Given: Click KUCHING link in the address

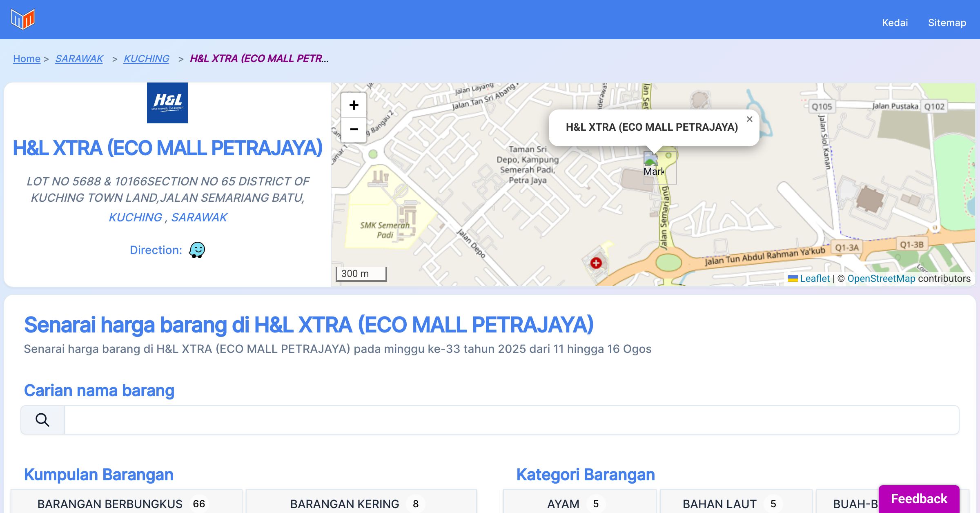Looking at the screenshot, I should (x=135, y=217).
